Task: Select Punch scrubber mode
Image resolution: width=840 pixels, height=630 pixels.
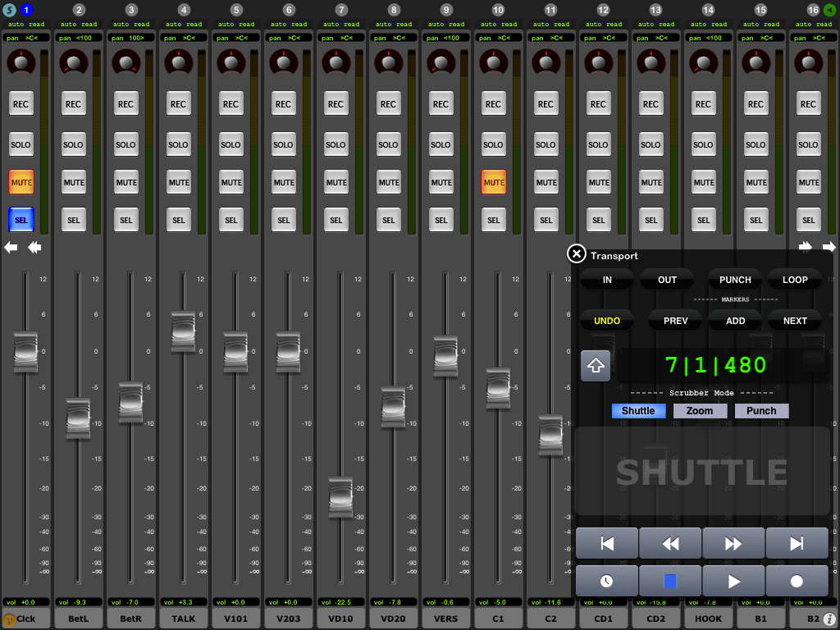Action: [x=761, y=411]
